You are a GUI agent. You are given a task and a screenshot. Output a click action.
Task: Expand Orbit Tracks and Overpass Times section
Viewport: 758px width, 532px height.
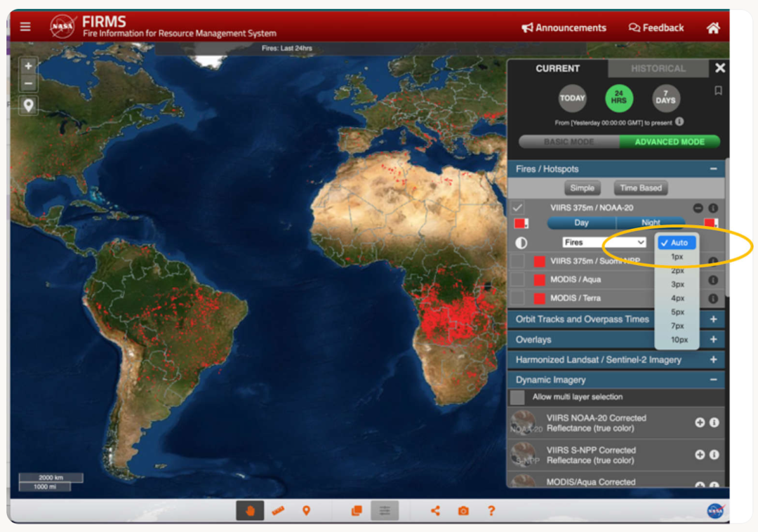714,319
